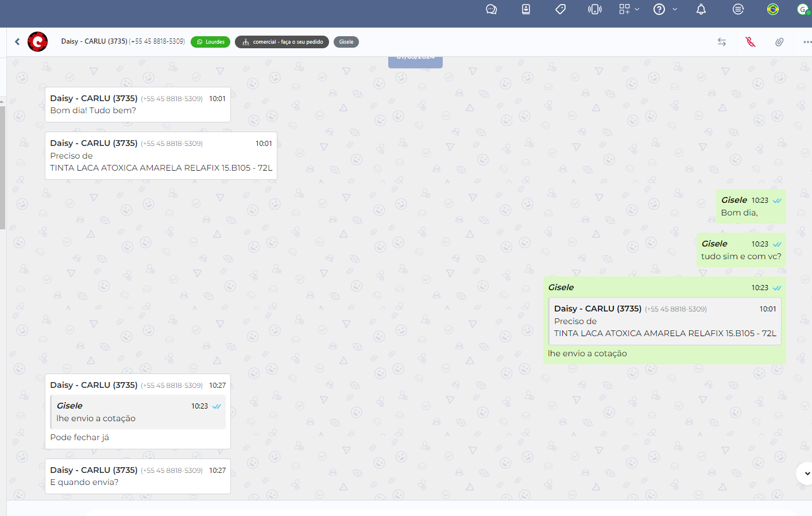Open the list refresh icon in top bar
This screenshot has width=812, height=516.
(738, 9)
